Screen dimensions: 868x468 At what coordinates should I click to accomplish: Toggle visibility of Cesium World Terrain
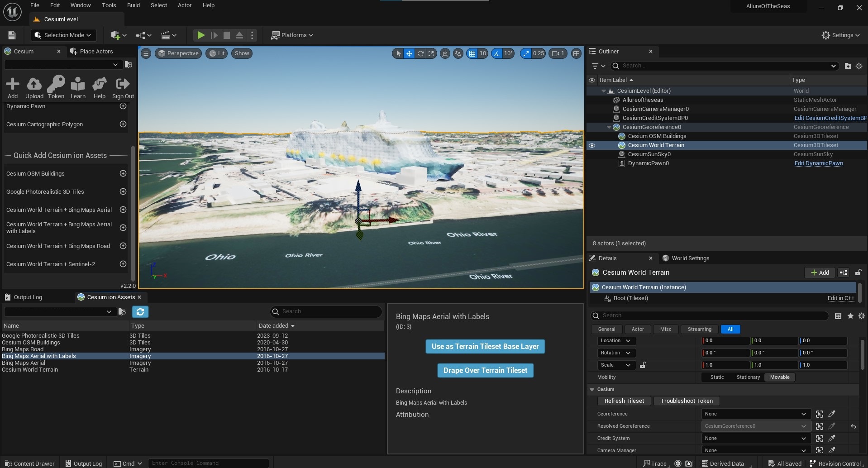(x=592, y=145)
